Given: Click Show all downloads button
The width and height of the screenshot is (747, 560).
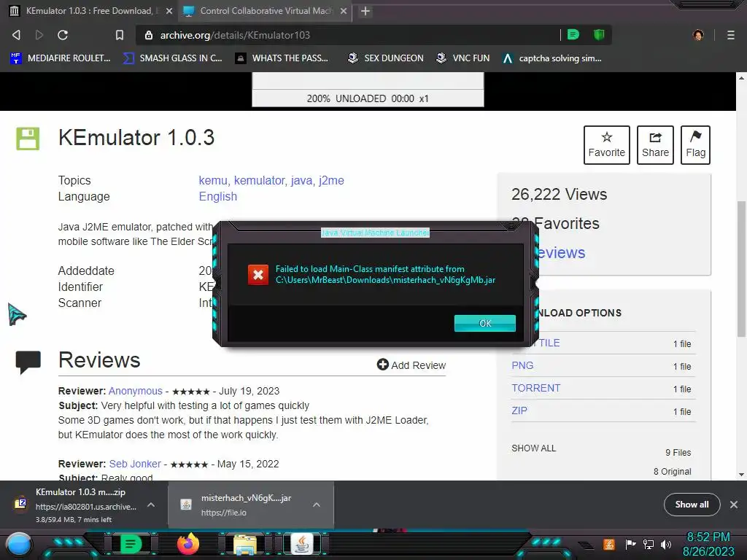Looking at the screenshot, I should [692, 505].
